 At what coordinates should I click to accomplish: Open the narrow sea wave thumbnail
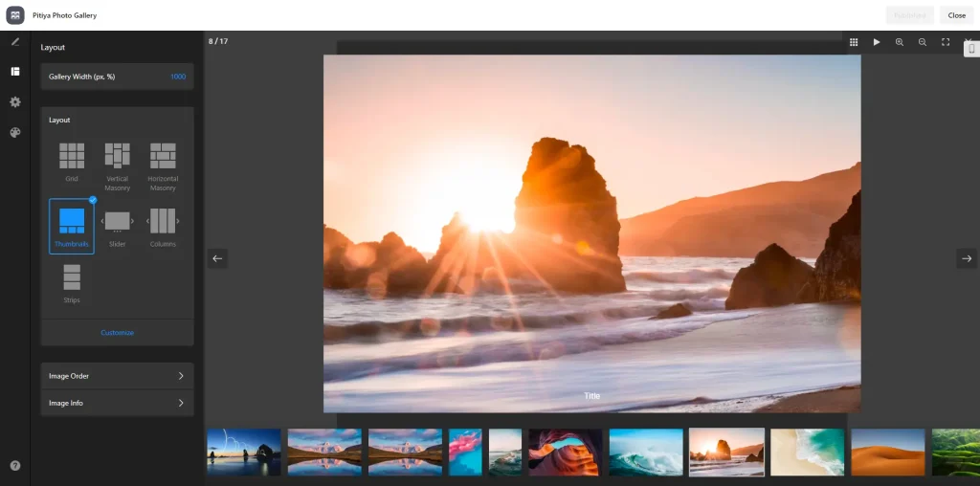[x=505, y=453]
